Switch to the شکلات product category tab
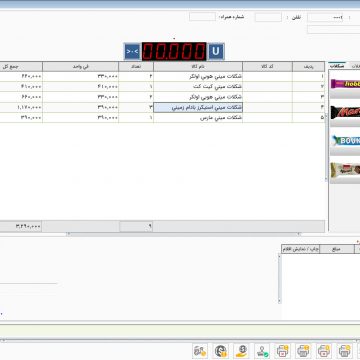Image resolution: width=360 pixels, height=360 pixels. 337,66
